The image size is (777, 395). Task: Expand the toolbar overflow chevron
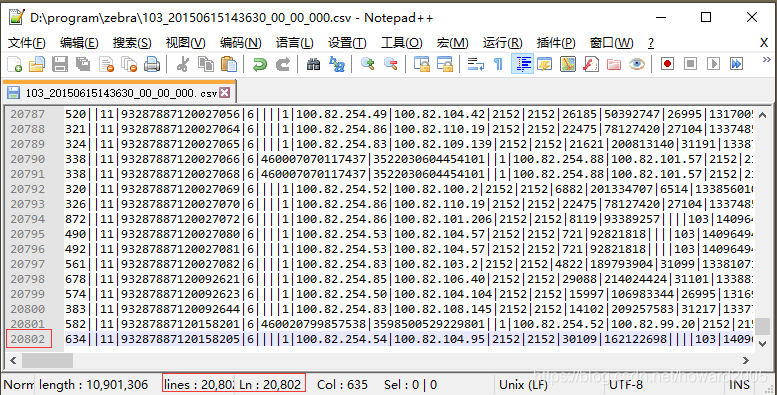[766, 60]
